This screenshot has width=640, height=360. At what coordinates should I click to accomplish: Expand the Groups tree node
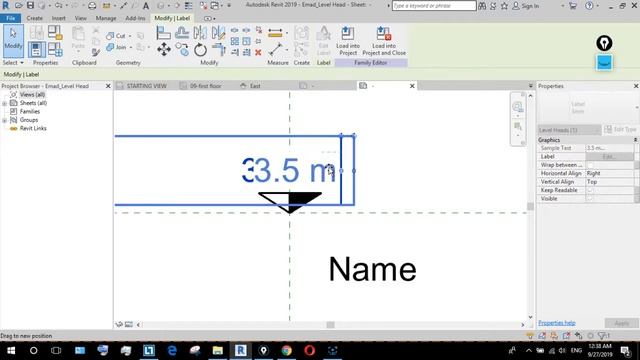pyautogui.click(x=4, y=120)
